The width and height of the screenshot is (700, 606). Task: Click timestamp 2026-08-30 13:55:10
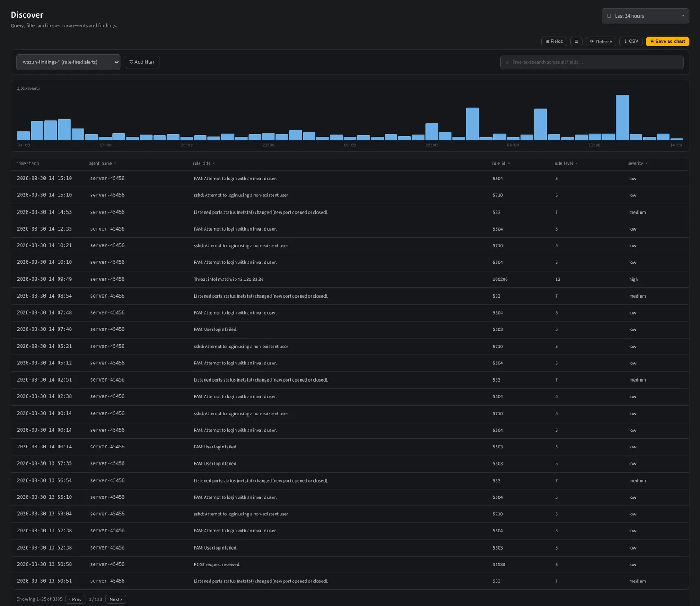pos(44,497)
